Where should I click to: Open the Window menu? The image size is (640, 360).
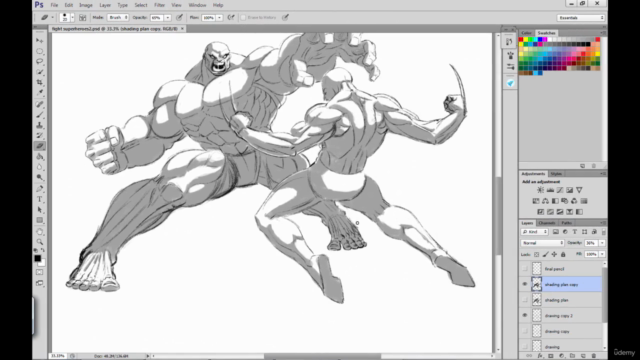click(197, 5)
